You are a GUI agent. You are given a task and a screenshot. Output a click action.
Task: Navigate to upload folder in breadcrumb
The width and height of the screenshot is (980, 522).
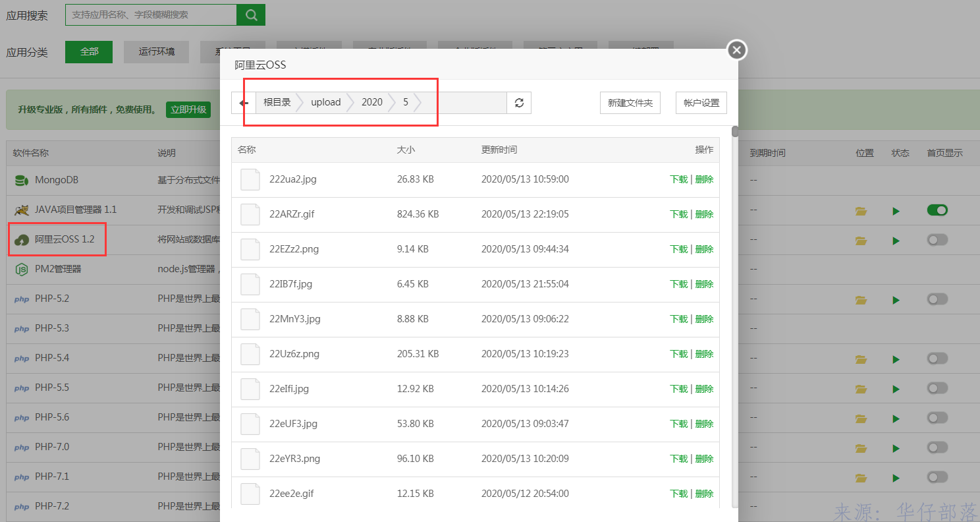(x=326, y=103)
